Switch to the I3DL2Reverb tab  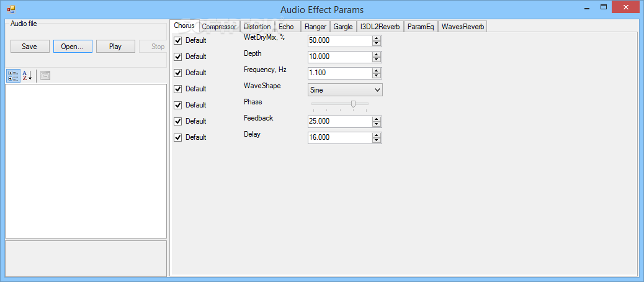pos(380,27)
